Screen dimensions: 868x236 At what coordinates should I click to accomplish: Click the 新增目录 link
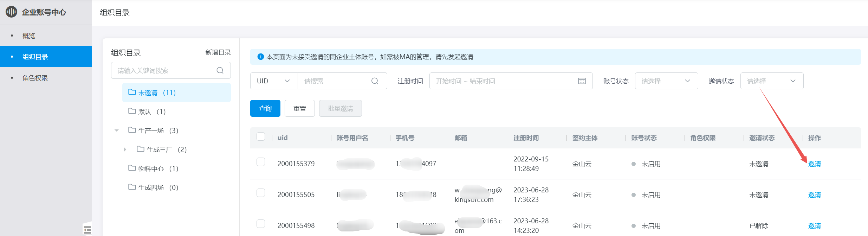point(218,52)
